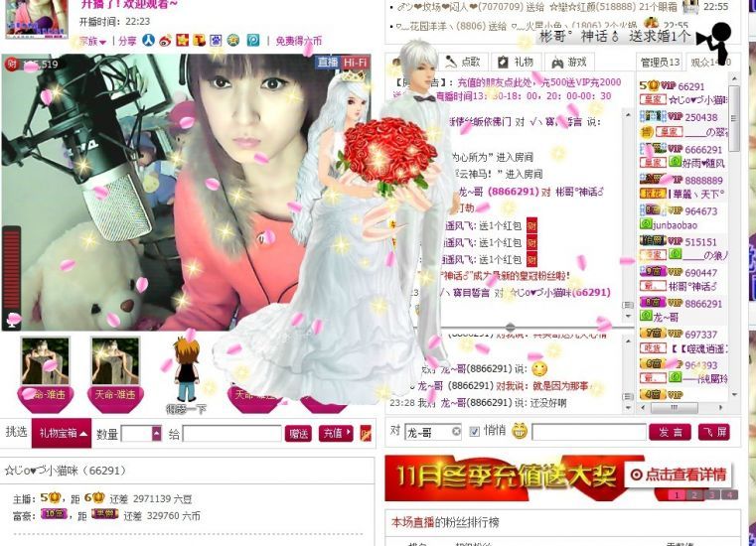Share via the round green star icon
Viewport: 756px width, 546px height.
tap(233, 41)
